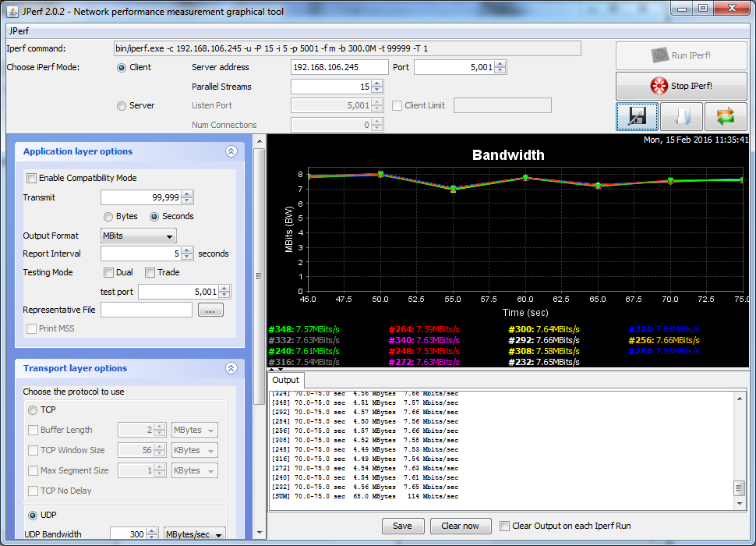Click the Clear now button
This screenshot has height=546, width=756.
(x=460, y=526)
